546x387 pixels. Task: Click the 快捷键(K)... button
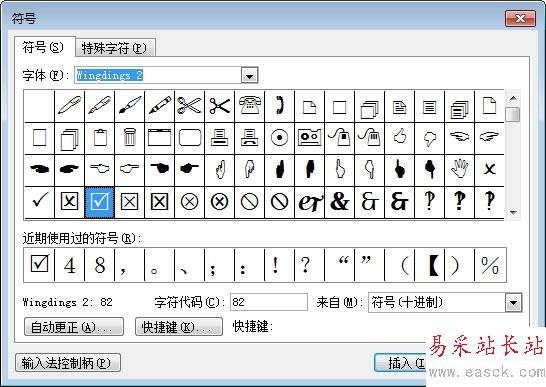179,327
